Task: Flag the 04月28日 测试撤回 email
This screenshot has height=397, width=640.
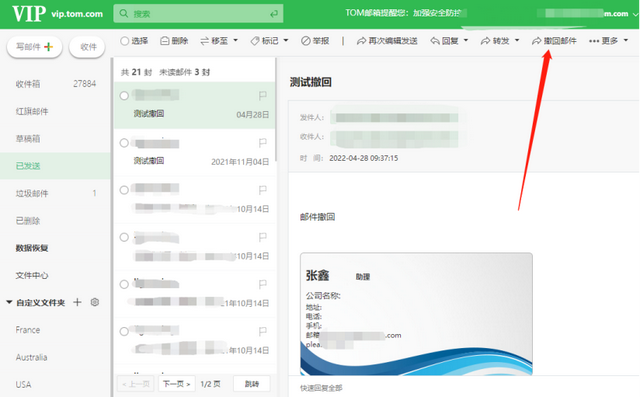Action: click(x=262, y=95)
